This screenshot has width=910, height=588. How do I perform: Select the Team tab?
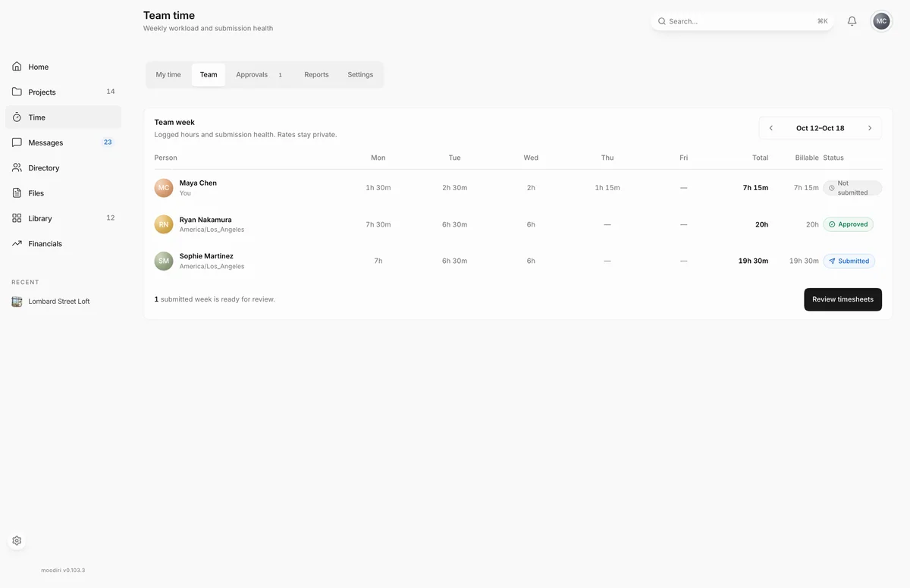pyautogui.click(x=209, y=75)
